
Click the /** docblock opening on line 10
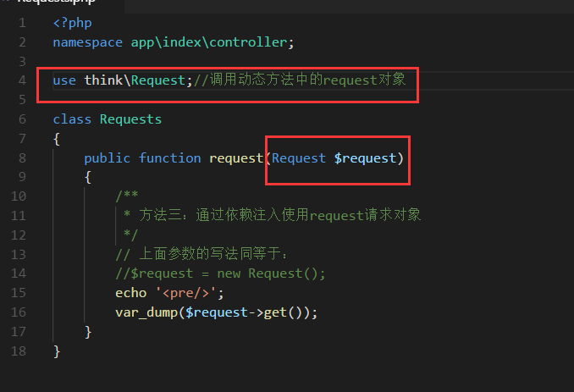click(x=127, y=196)
